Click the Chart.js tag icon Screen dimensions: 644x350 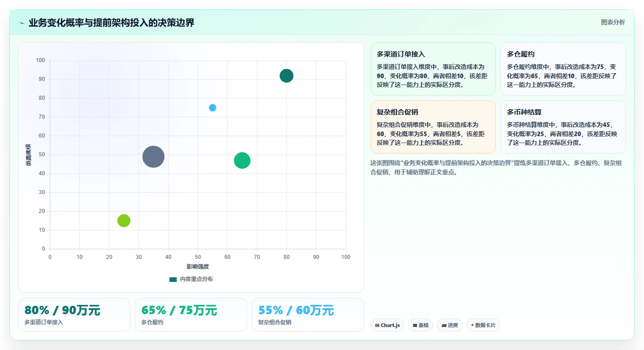coord(377,325)
